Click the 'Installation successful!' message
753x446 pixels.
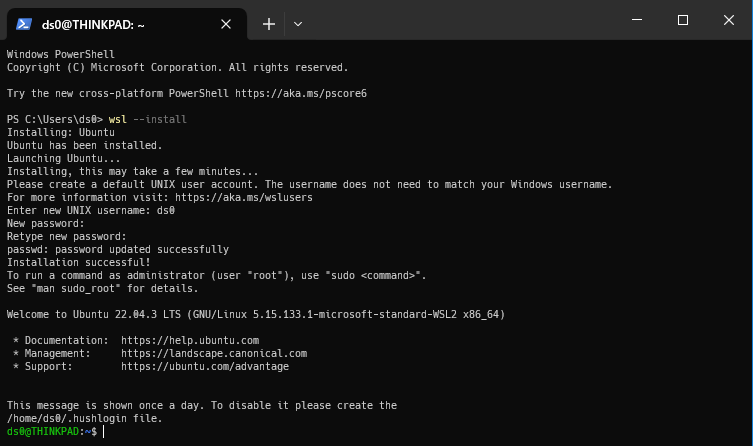coord(78,262)
